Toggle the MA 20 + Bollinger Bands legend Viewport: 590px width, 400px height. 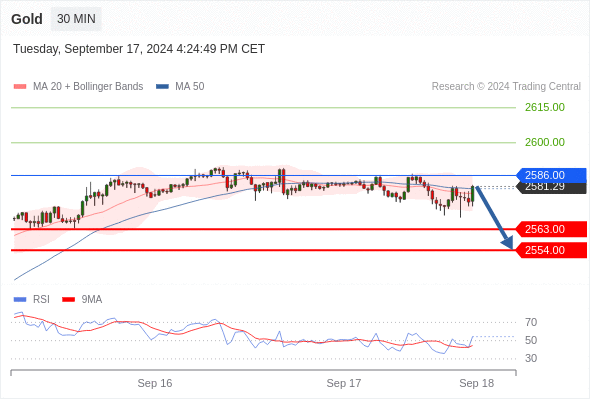coord(78,87)
